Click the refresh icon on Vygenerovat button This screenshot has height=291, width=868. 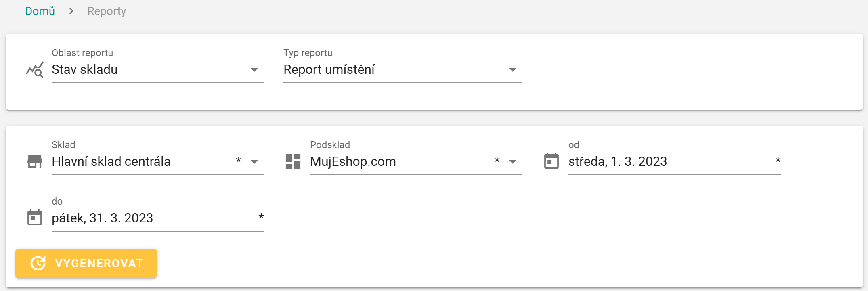click(x=38, y=263)
